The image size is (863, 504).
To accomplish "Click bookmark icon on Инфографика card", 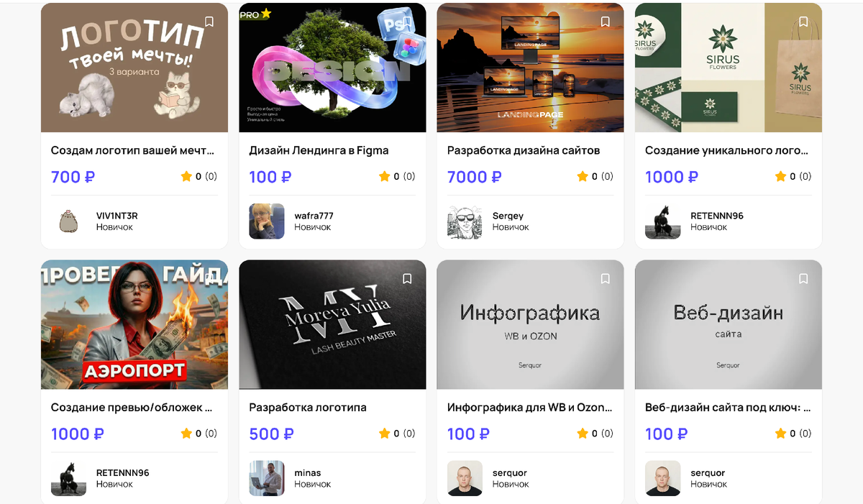I will (x=606, y=278).
